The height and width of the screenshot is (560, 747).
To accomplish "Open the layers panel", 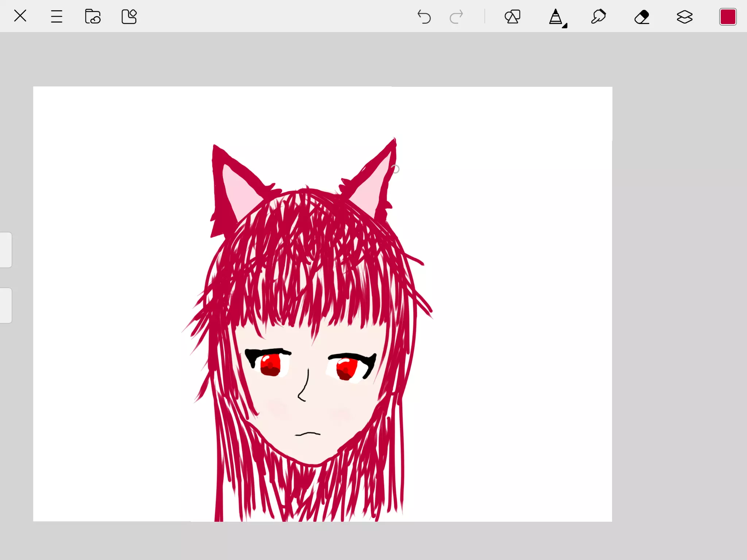I will [x=685, y=17].
